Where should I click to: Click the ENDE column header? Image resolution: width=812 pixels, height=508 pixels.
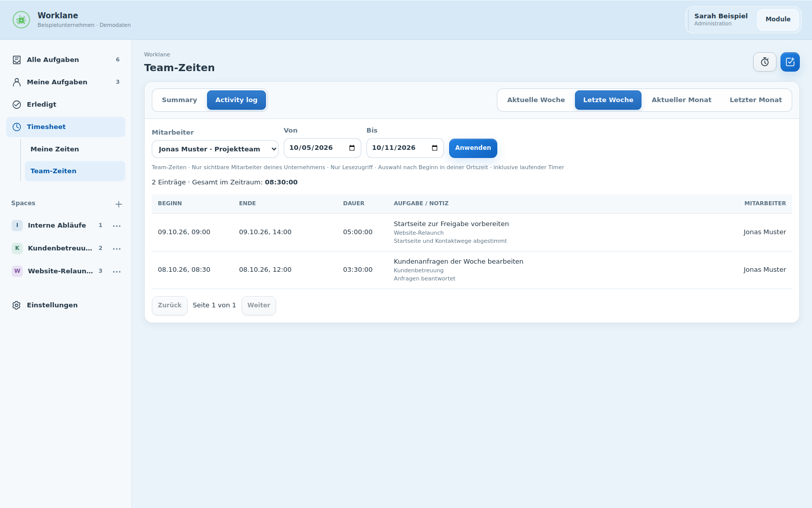(248, 204)
